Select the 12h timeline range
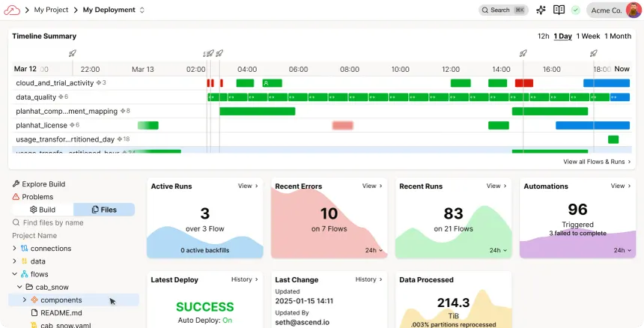This screenshot has height=328, width=644. (544, 36)
